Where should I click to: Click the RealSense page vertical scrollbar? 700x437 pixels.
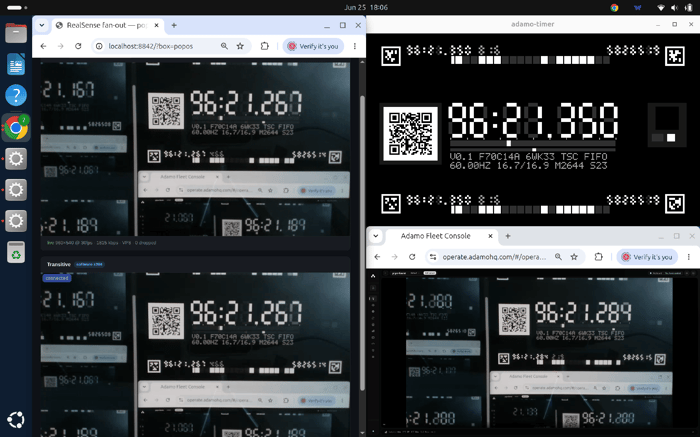pos(362,241)
